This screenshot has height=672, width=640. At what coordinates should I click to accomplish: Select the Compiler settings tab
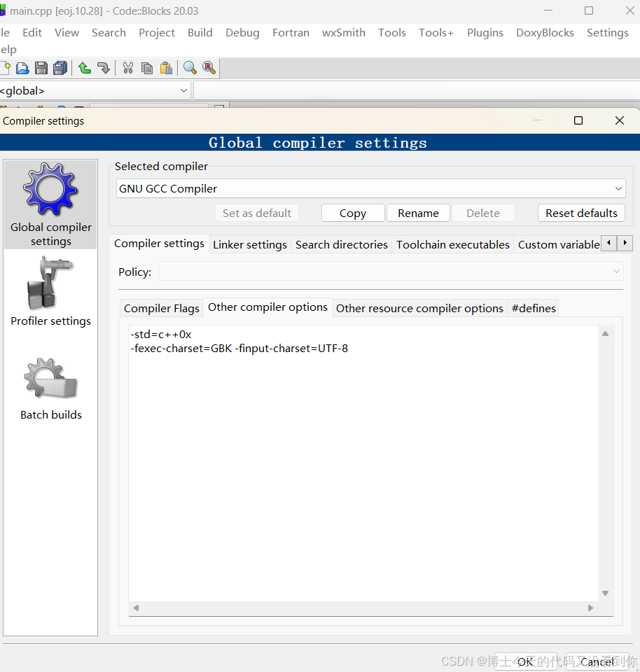click(x=160, y=244)
